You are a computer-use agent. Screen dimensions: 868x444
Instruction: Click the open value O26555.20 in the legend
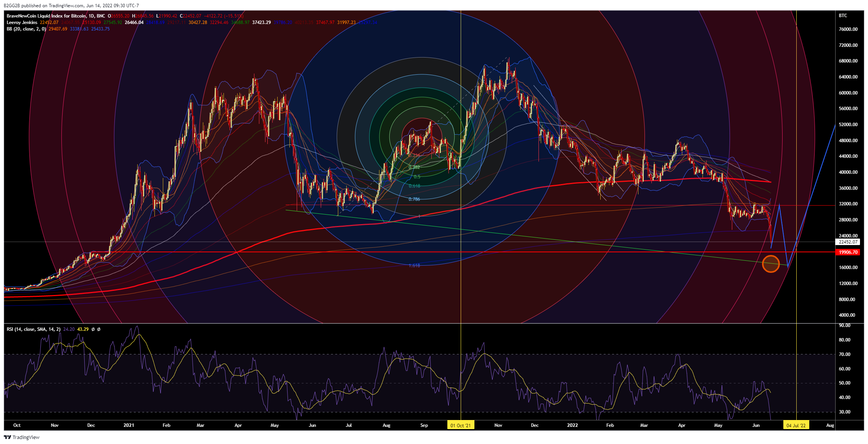click(x=119, y=16)
